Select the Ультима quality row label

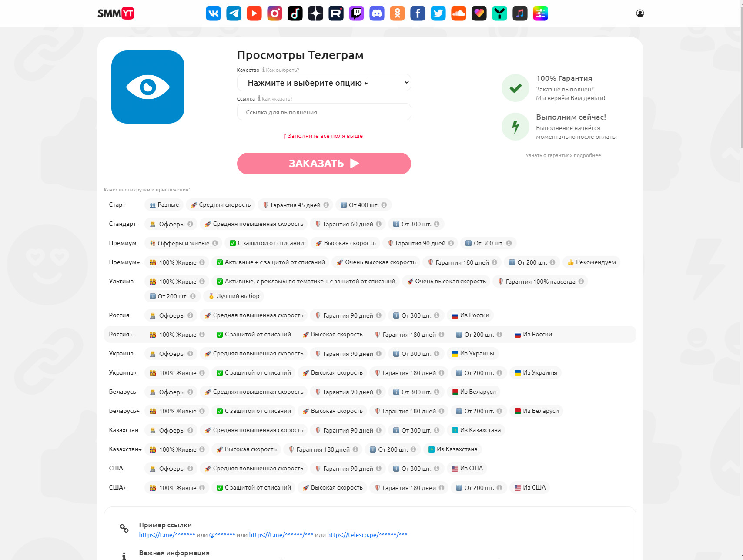coord(121,282)
